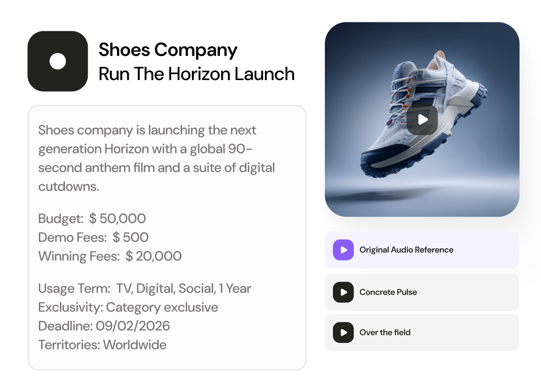Select the Concrete Pulse track title
The image size is (541, 392).
388,292
